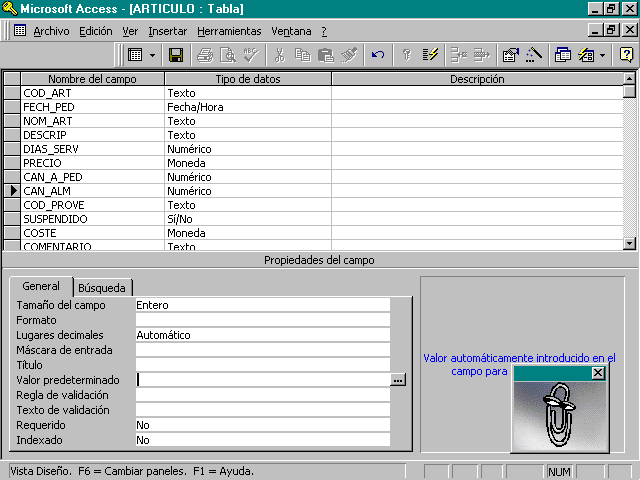The image size is (640, 480).
Task: Click the View (datasheet) toolbar icon
Action: tap(135, 55)
